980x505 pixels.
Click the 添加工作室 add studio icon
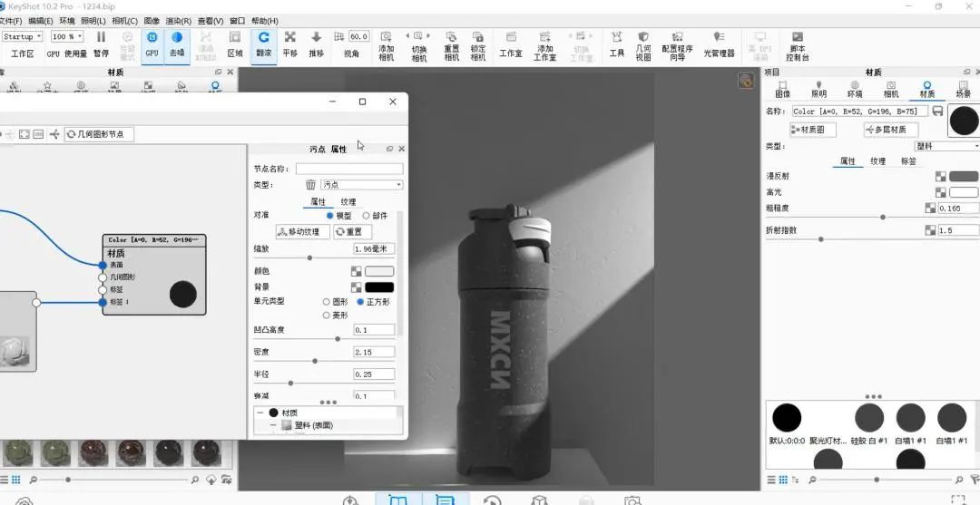point(545,37)
